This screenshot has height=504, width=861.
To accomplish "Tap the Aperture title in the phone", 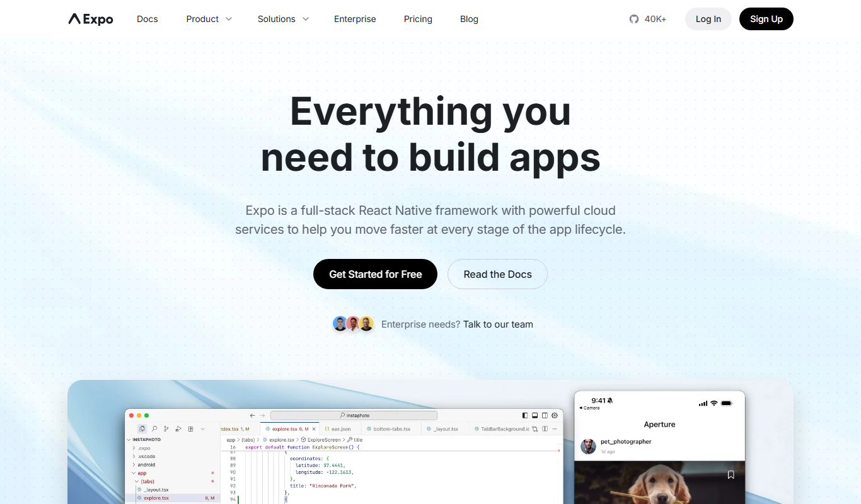I will tap(659, 425).
